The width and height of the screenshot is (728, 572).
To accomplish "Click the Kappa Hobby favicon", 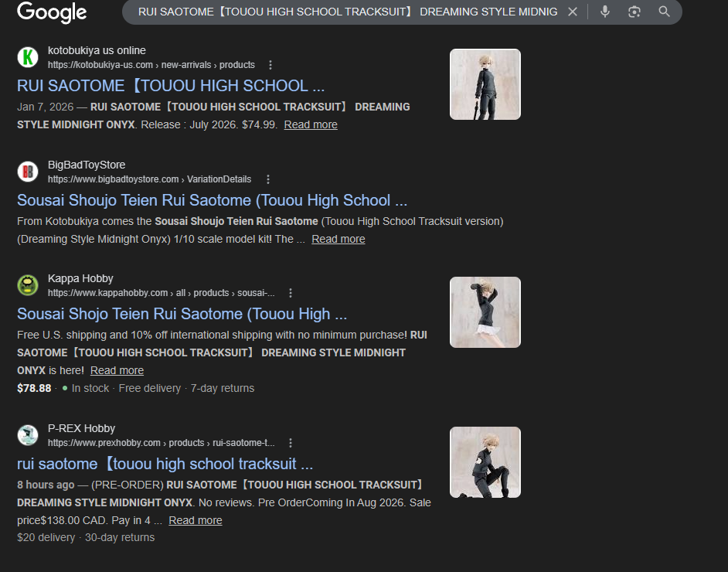I will pos(28,285).
